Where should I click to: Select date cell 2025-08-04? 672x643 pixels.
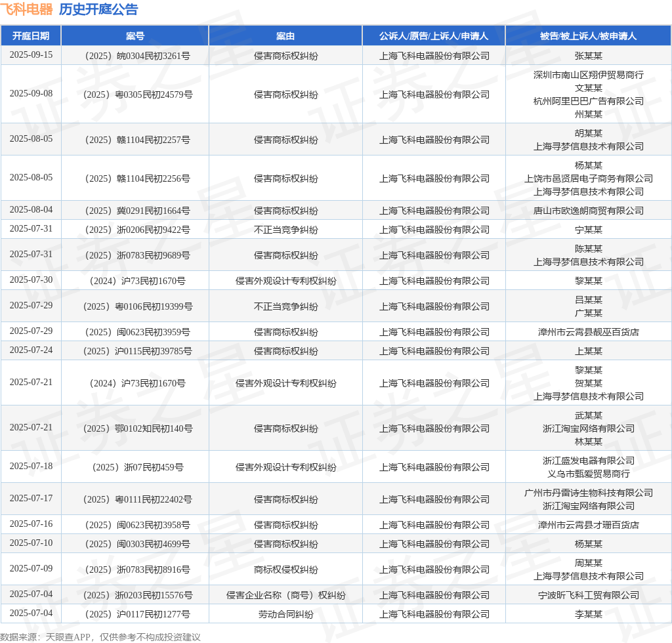(x=31, y=209)
